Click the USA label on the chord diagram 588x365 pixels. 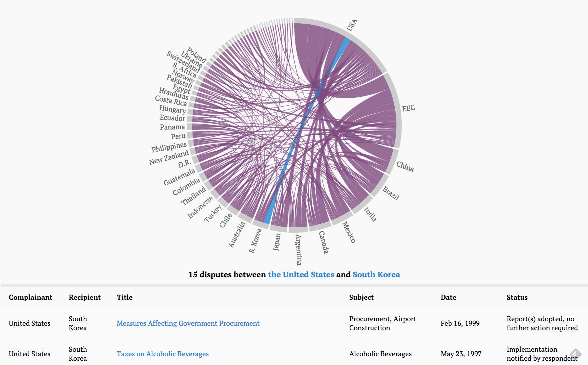click(352, 25)
